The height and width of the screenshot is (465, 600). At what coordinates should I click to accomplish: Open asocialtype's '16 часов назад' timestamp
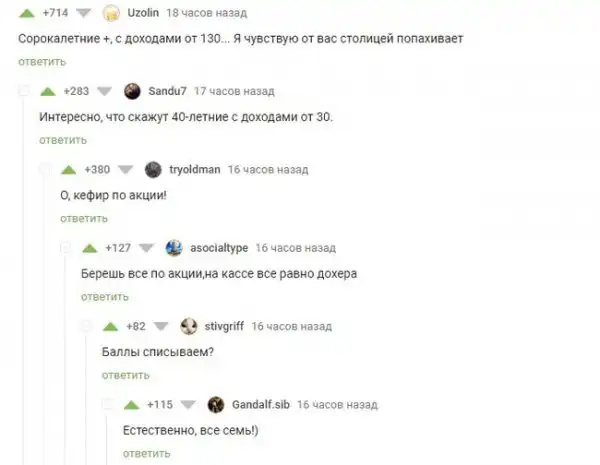[296, 248]
